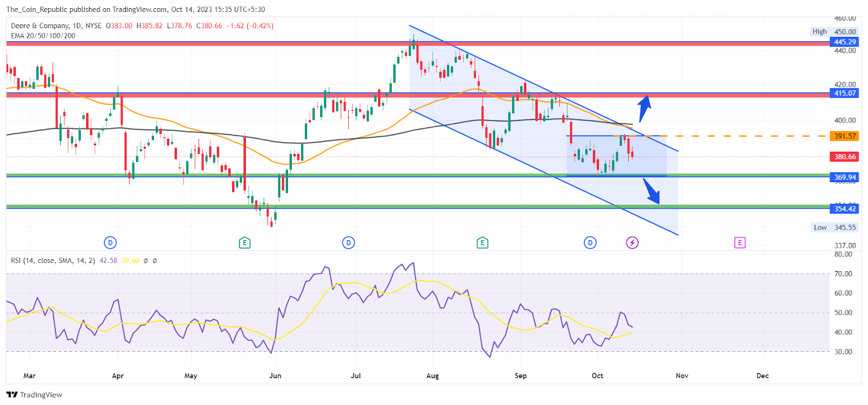Click 30.00 on the RSI scale
The height and width of the screenshot is (405, 868).
pyautogui.click(x=843, y=352)
